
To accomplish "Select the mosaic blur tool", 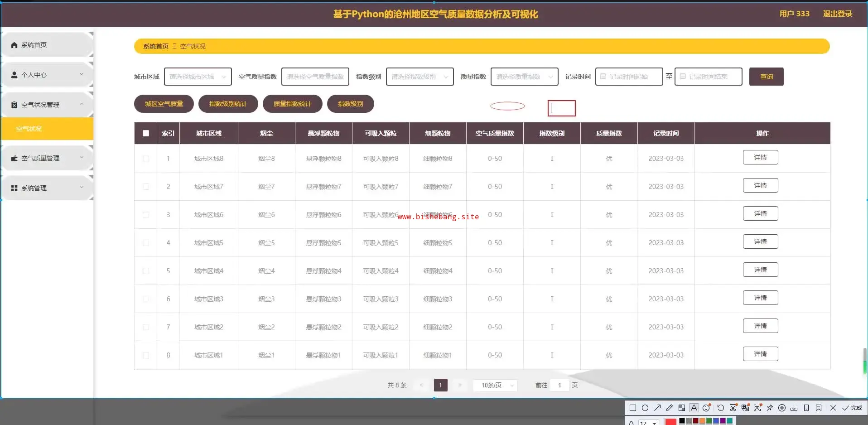I will (x=682, y=408).
